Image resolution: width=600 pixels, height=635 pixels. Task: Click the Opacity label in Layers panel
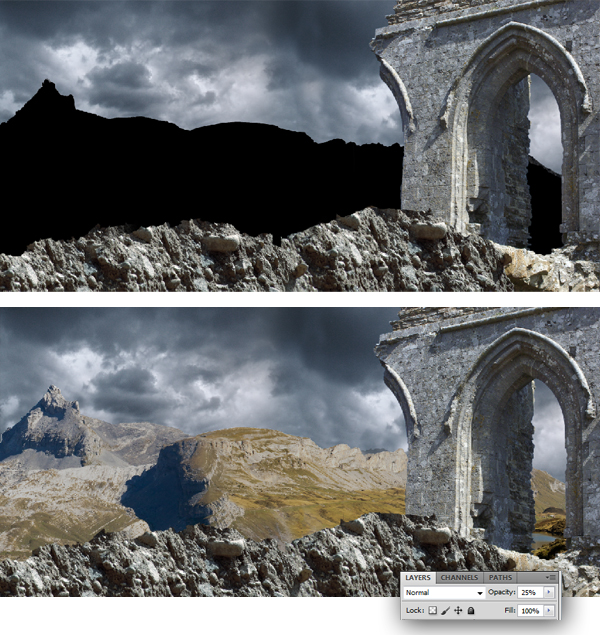click(x=501, y=593)
